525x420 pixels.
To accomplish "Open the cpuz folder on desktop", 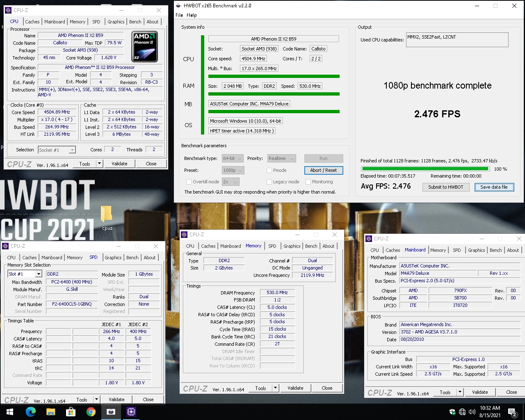I will 107,218.
